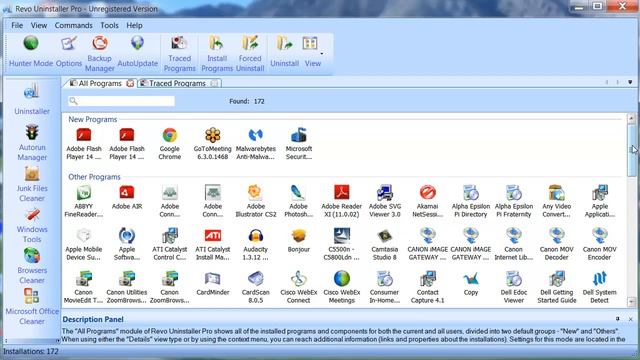Click the Uninstall toolbar button

coord(284,51)
